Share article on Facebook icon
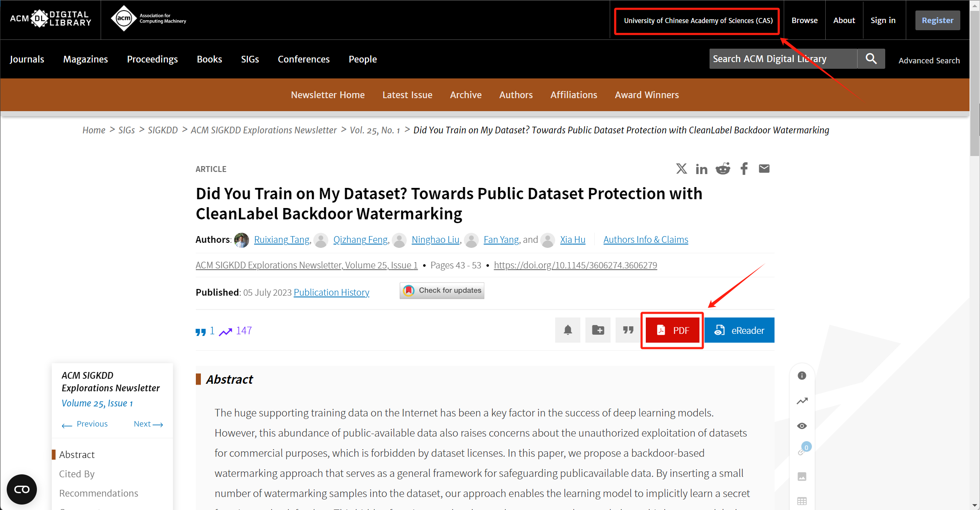This screenshot has width=980, height=510. [744, 169]
